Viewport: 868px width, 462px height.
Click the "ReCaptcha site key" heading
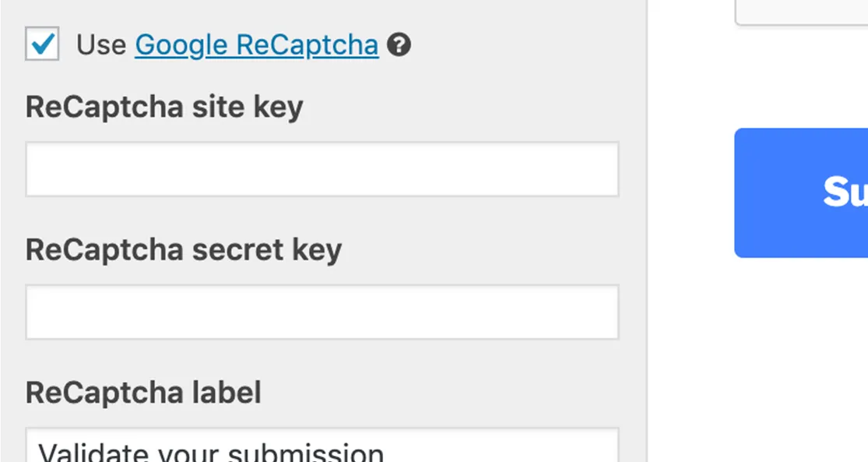(164, 107)
